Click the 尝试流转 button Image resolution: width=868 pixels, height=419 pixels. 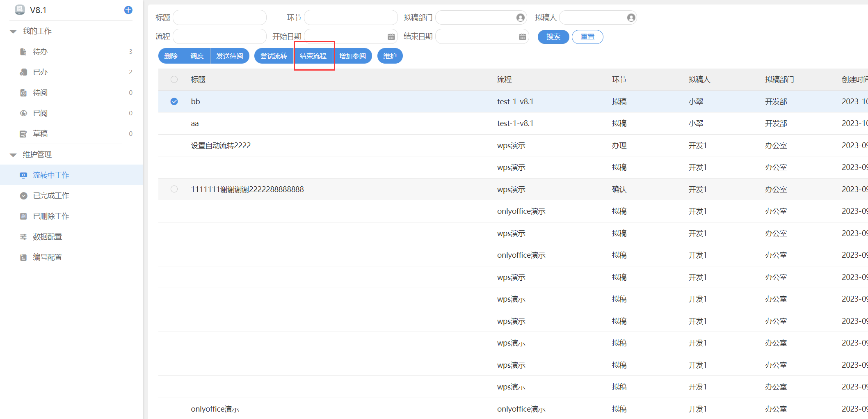coord(274,56)
